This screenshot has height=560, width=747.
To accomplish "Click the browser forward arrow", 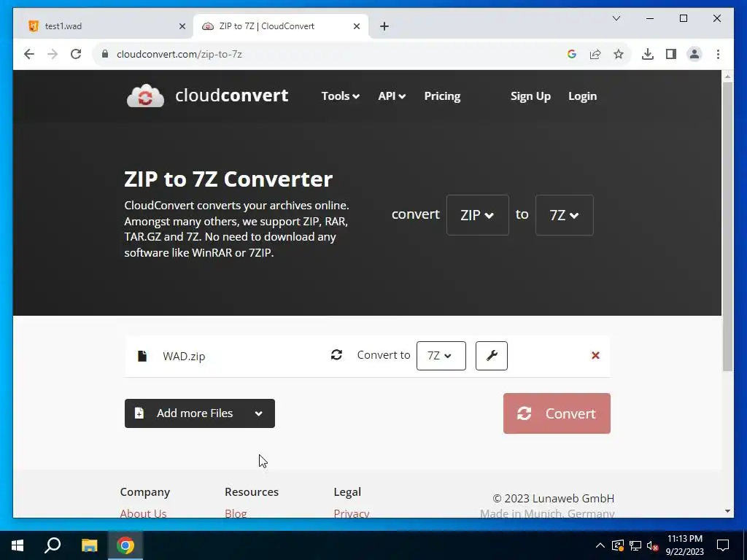I will tap(53, 54).
